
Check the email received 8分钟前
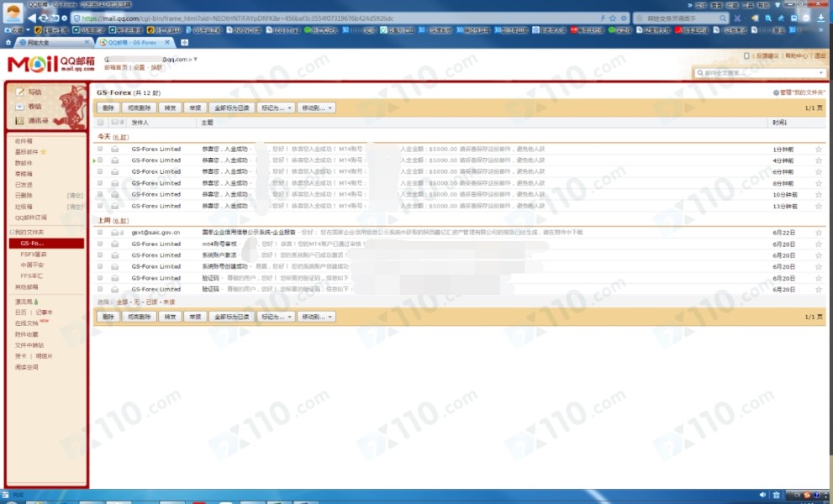(100, 183)
